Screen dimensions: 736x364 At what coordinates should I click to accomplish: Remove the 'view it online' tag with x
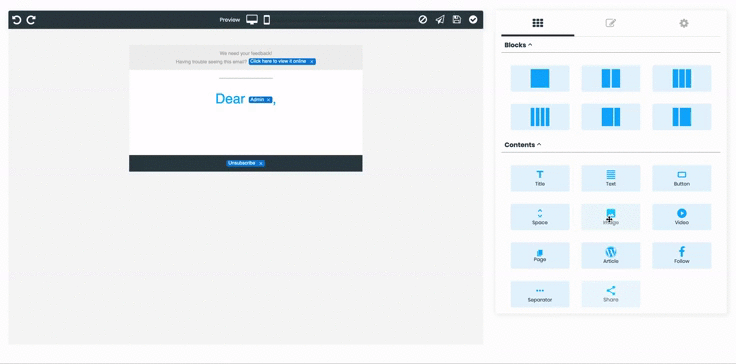point(312,62)
